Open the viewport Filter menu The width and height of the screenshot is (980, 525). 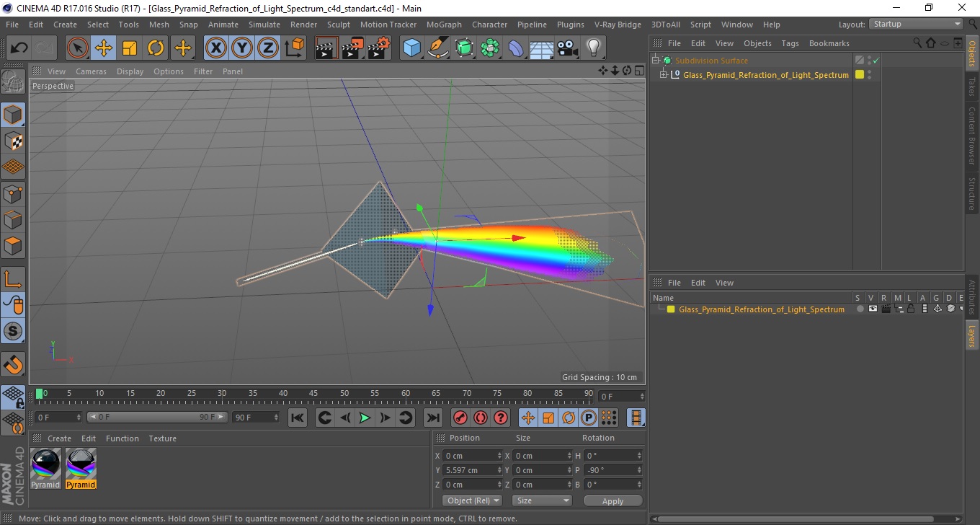pyautogui.click(x=203, y=71)
